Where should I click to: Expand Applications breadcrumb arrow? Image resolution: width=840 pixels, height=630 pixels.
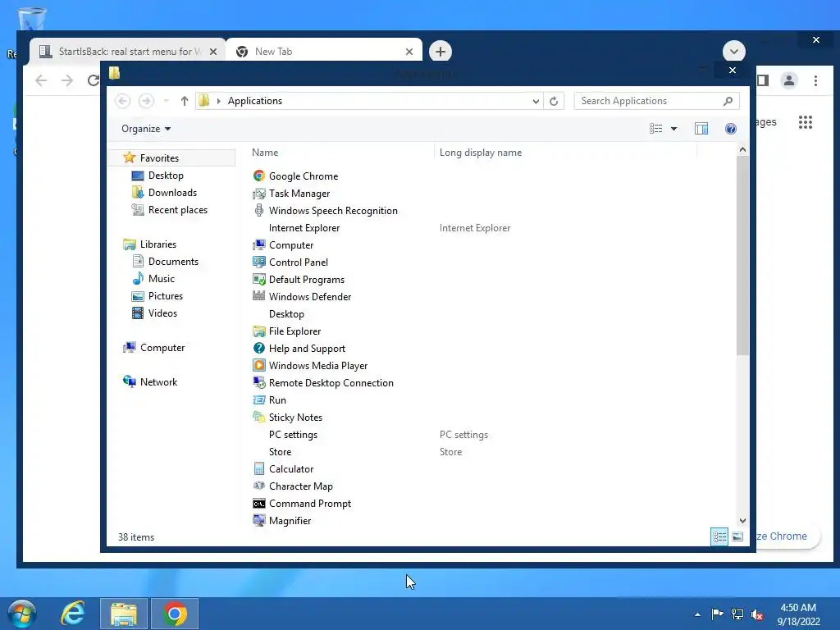point(218,101)
